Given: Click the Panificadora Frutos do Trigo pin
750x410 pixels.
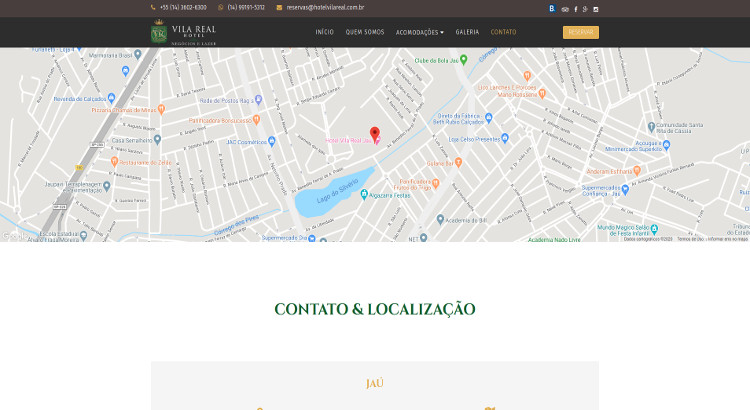Looking at the screenshot, I should pos(435,183).
